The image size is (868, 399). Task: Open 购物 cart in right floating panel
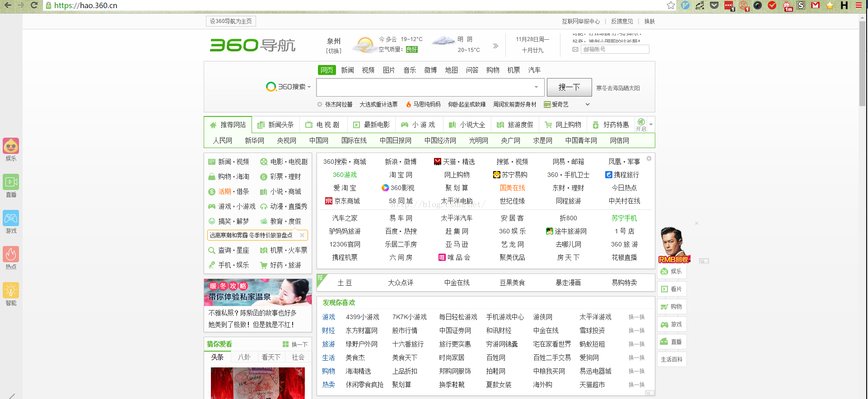click(672, 306)
